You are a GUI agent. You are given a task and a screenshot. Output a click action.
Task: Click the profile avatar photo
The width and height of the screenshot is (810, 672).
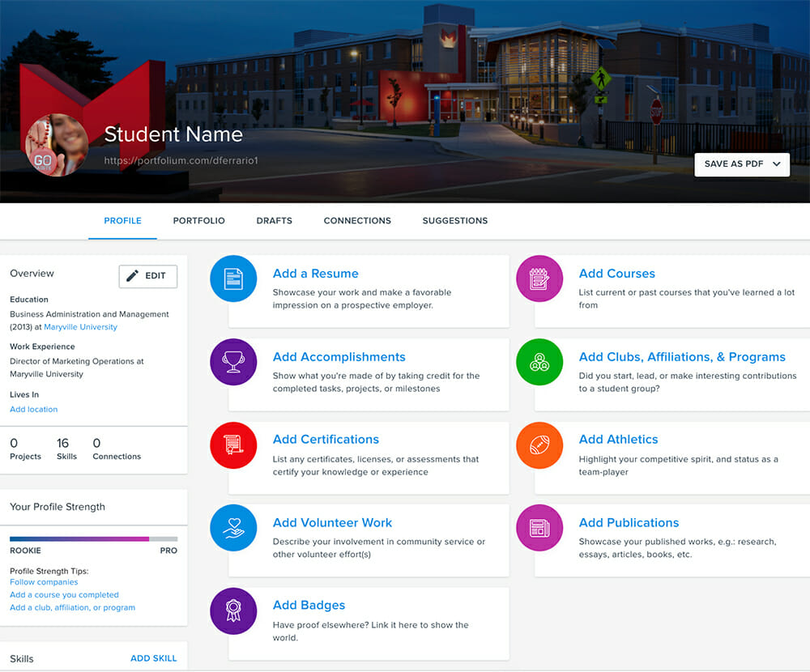click(57, 146)
